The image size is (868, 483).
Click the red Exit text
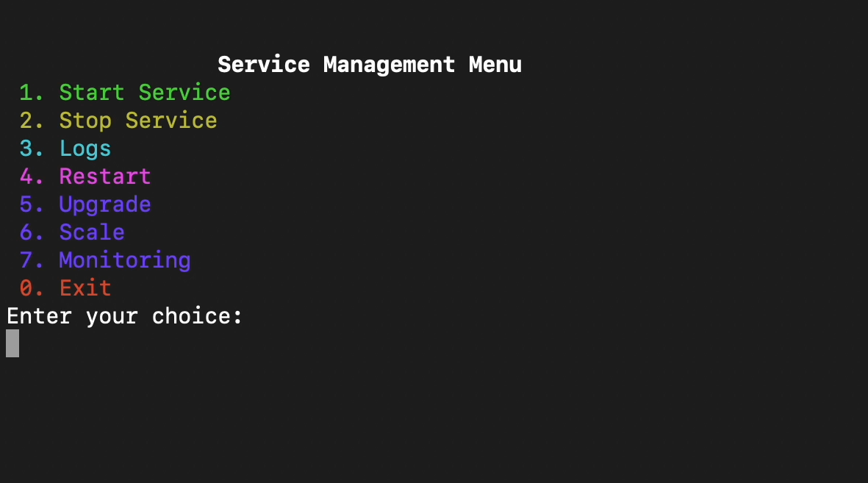(85, 288)
